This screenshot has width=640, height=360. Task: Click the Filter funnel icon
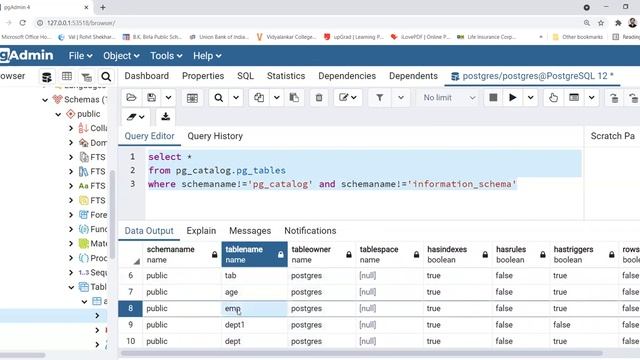[x=380, y=98]
